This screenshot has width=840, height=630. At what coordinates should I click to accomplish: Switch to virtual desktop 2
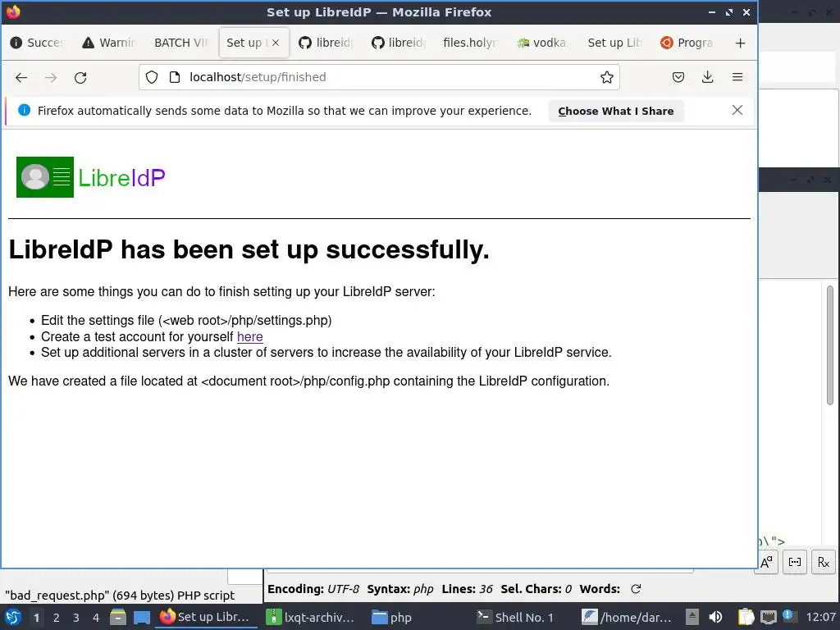(57, 618)
